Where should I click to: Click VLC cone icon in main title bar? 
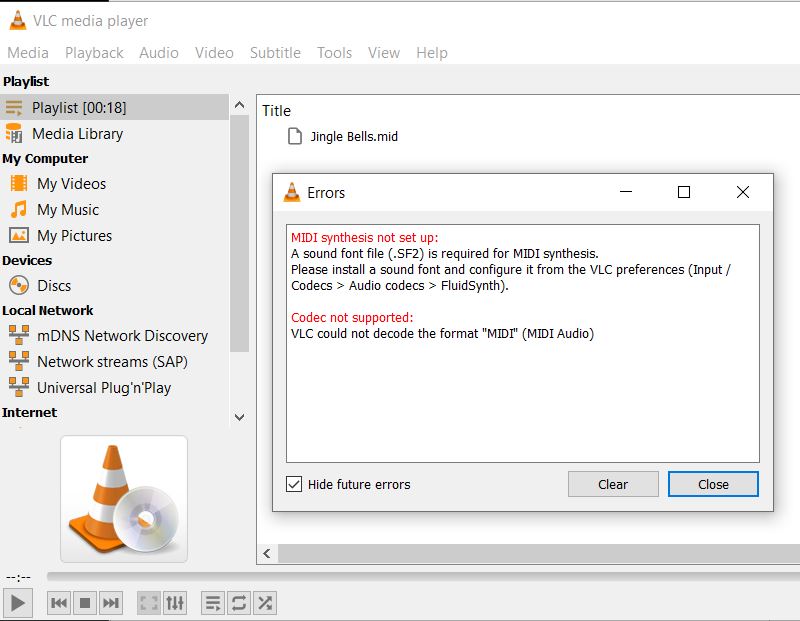(x=18, y=20)
